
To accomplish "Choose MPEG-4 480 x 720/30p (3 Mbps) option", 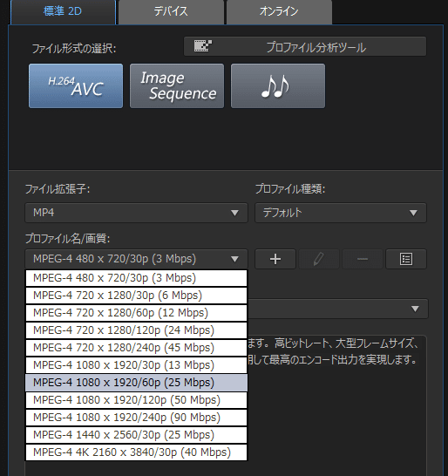I will (x=136, y=278).
